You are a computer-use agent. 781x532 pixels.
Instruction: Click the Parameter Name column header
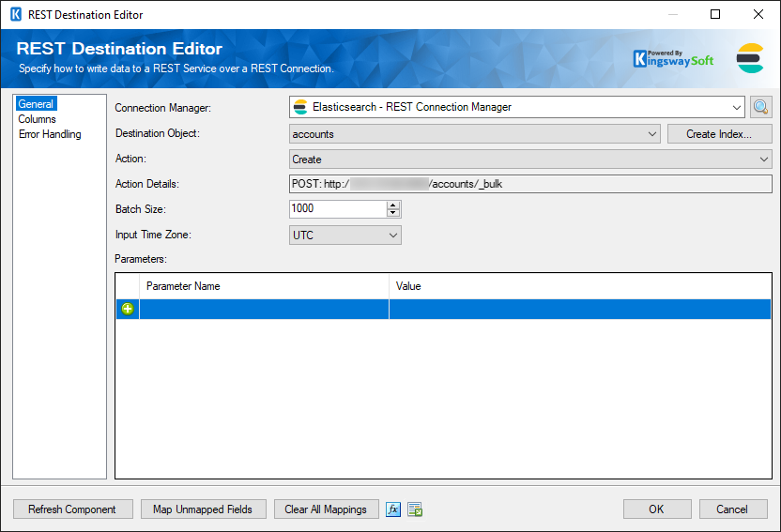tap(264, 286)
